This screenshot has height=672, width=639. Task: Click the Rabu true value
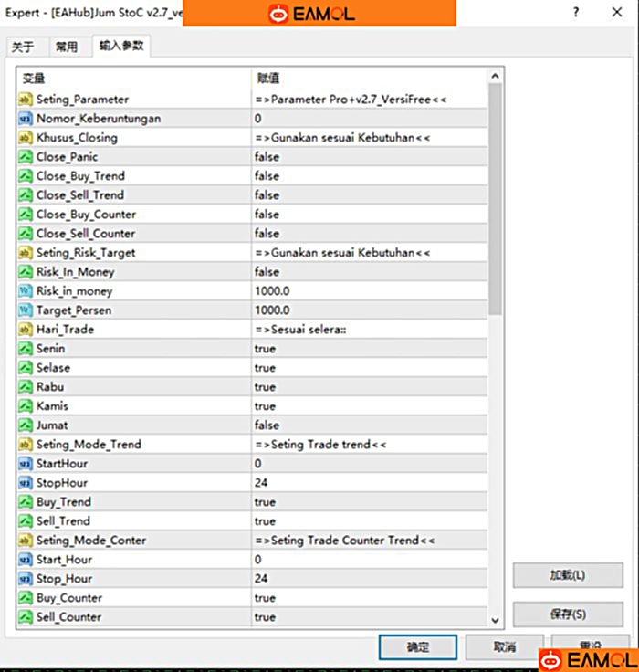[x=266, y=387]
